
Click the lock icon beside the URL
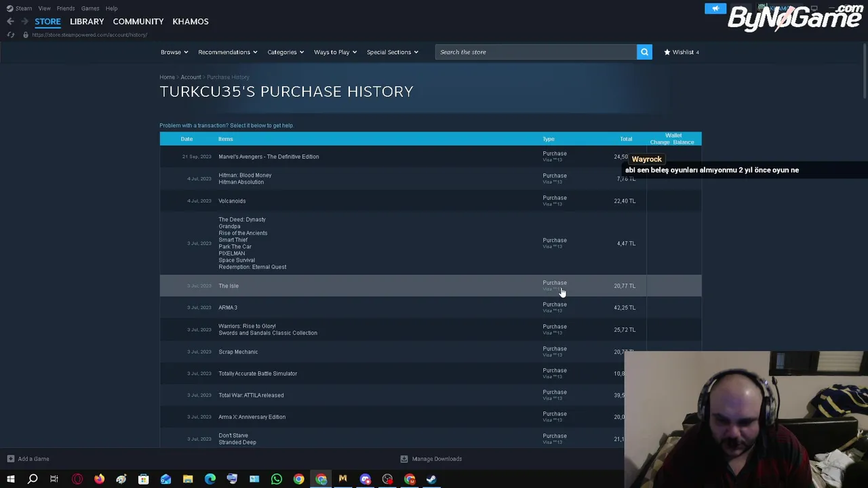25,35
